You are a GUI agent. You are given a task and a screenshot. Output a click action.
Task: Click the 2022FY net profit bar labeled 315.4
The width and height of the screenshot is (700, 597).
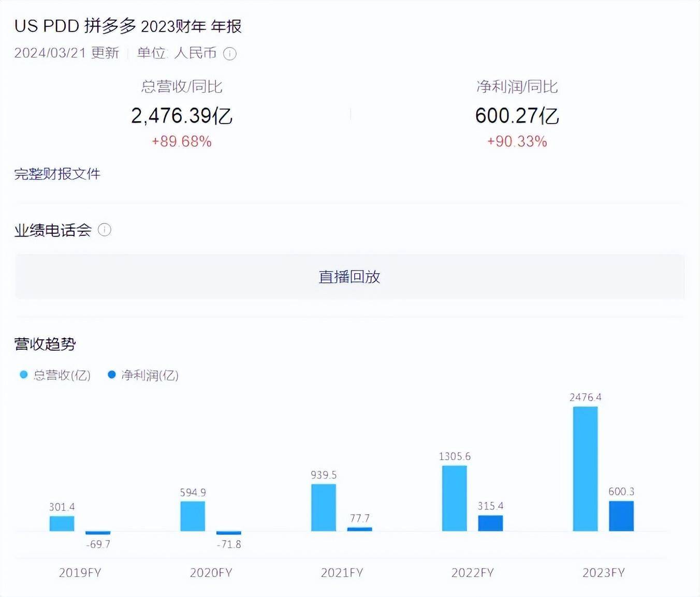(490, 523)
